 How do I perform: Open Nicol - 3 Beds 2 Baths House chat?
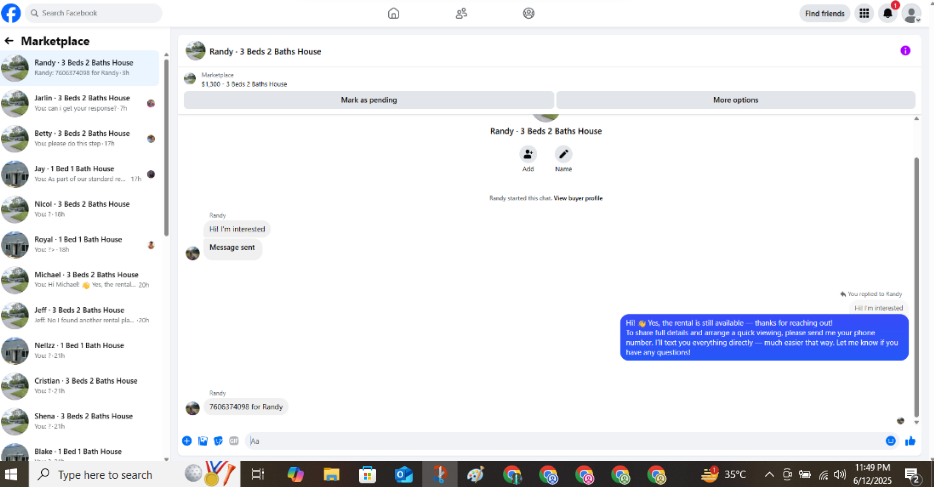click(80, 209)
